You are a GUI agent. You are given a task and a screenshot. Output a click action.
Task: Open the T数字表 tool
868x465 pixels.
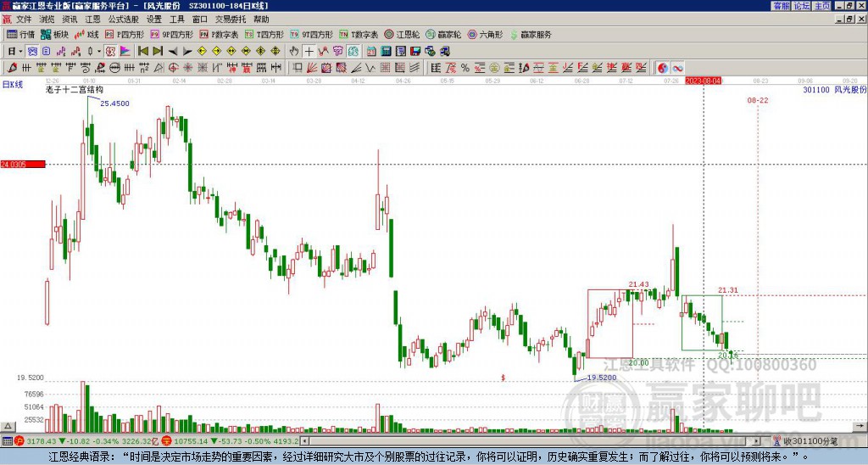(359, 34)
